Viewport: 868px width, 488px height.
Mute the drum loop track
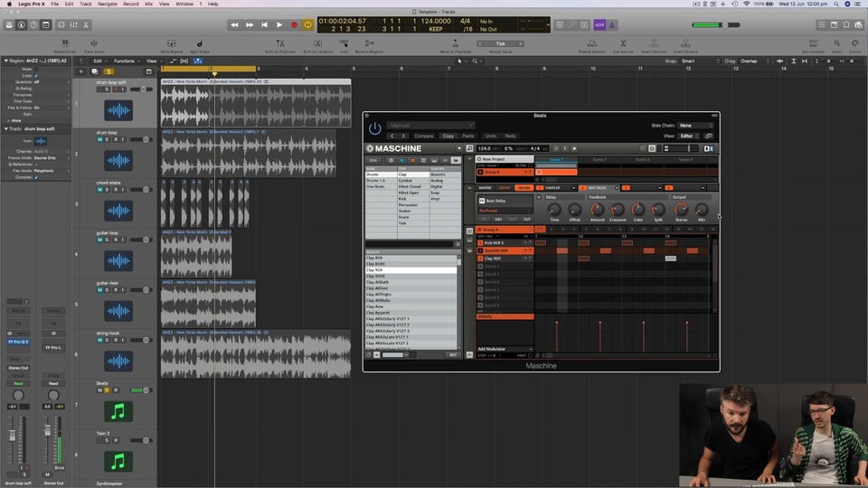(99, 139)
